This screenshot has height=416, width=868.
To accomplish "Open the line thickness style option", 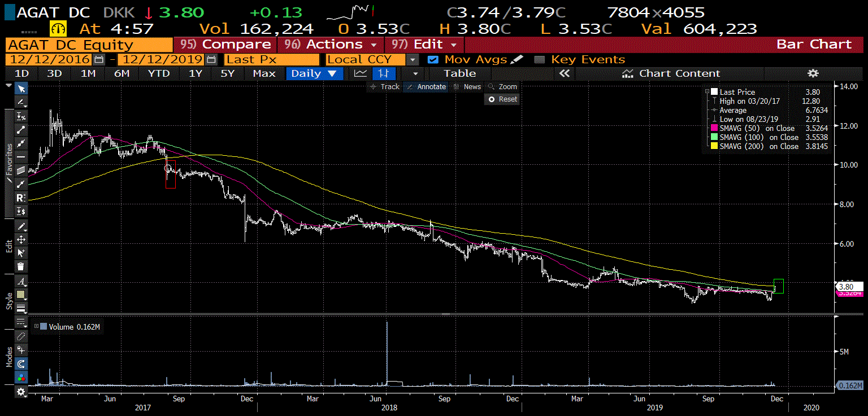I will tap(21, 308).
